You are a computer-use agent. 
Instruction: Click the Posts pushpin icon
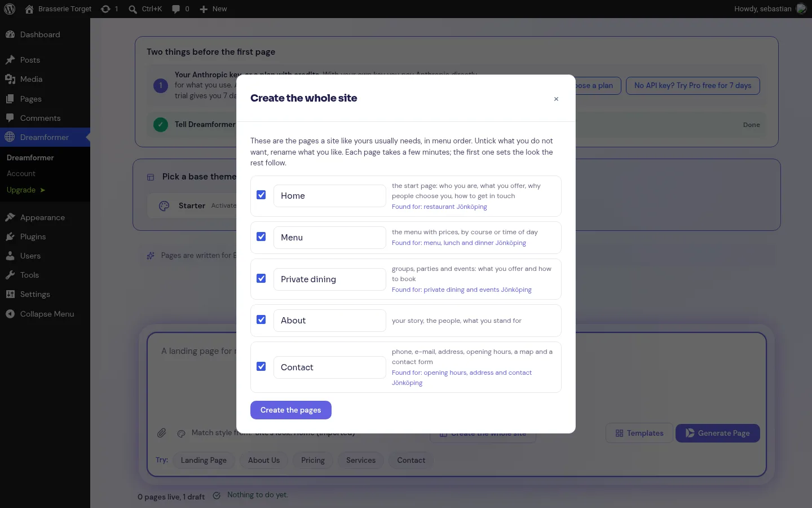coord(10,60)
